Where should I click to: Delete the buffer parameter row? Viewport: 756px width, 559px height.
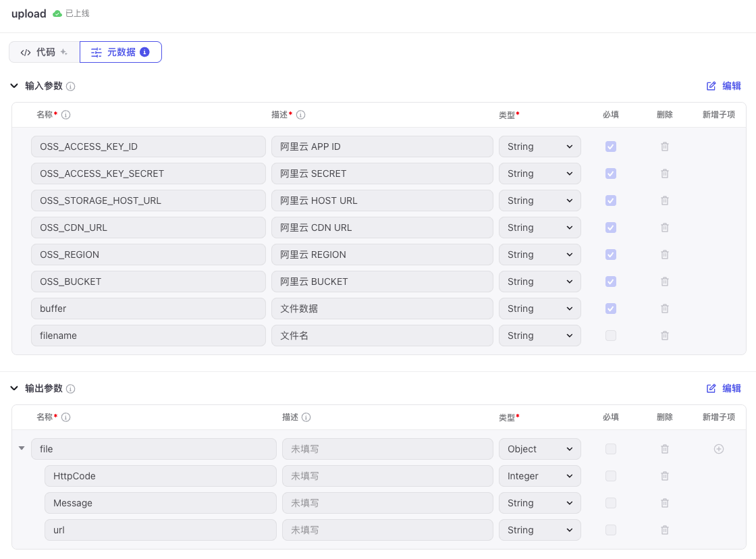tap(664, 309)
